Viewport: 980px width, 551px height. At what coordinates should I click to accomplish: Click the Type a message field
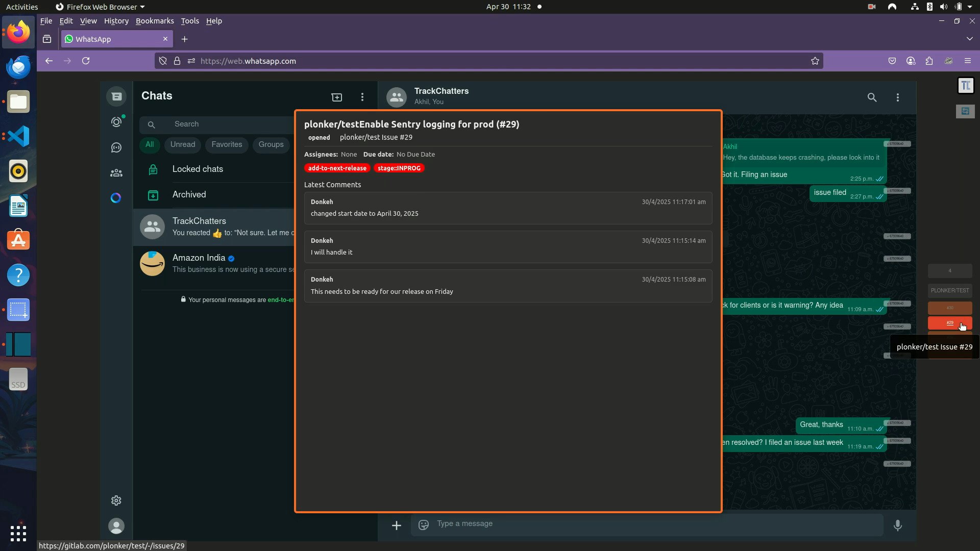(647, 524)
